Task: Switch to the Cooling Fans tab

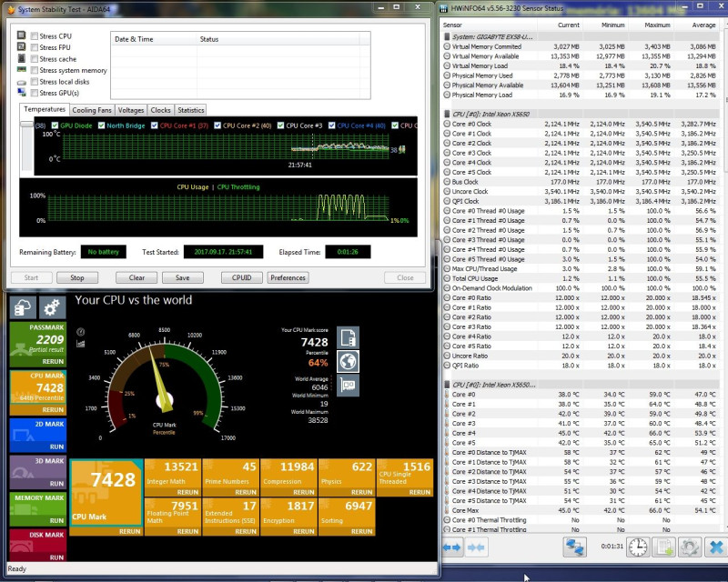Action: tap(92, 110)
